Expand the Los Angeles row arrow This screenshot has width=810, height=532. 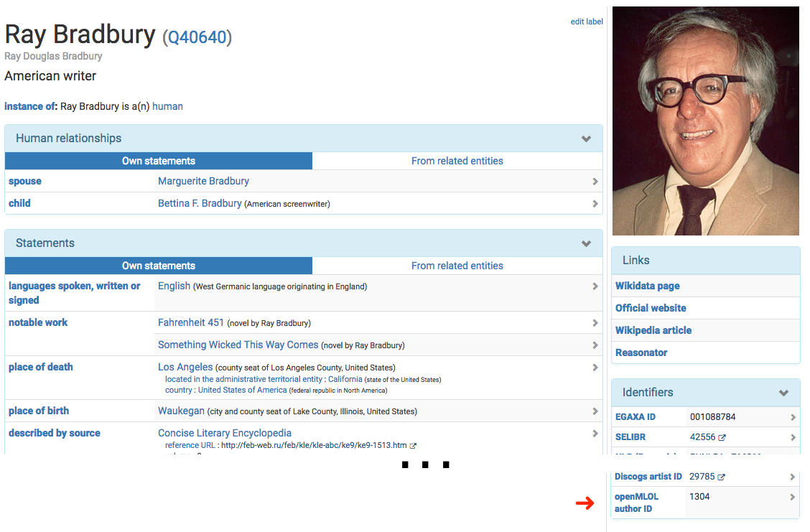(595, 368)
